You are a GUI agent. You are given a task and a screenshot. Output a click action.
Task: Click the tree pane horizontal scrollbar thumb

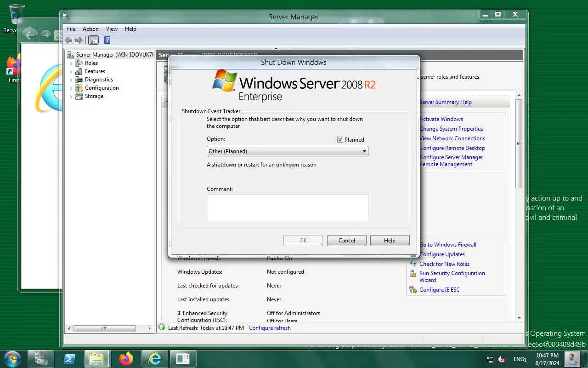point(104,328)
